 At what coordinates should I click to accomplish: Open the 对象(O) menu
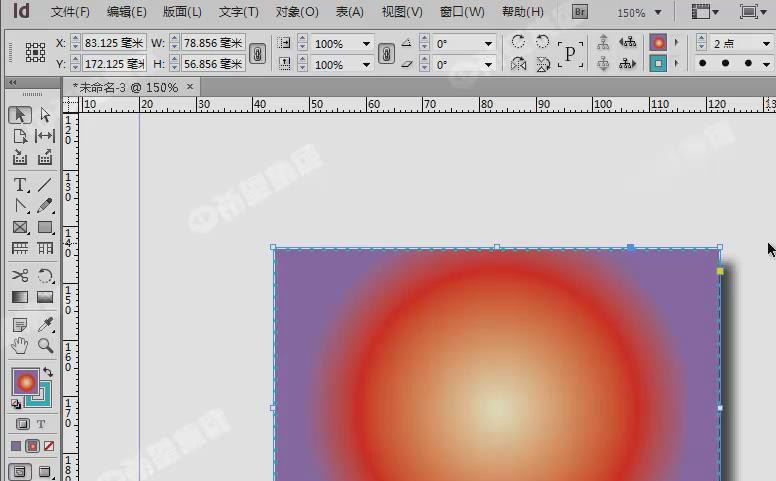click(297, 12)
